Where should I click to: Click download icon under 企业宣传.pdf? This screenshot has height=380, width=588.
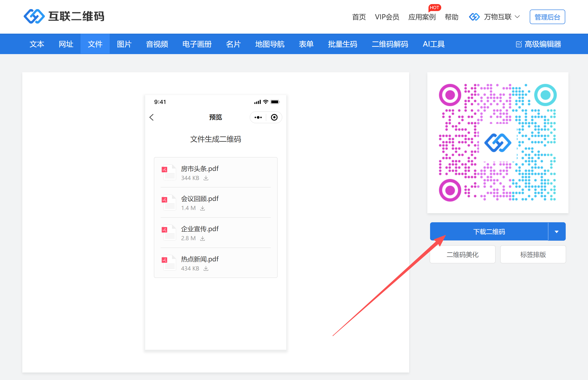click(202, 238)
